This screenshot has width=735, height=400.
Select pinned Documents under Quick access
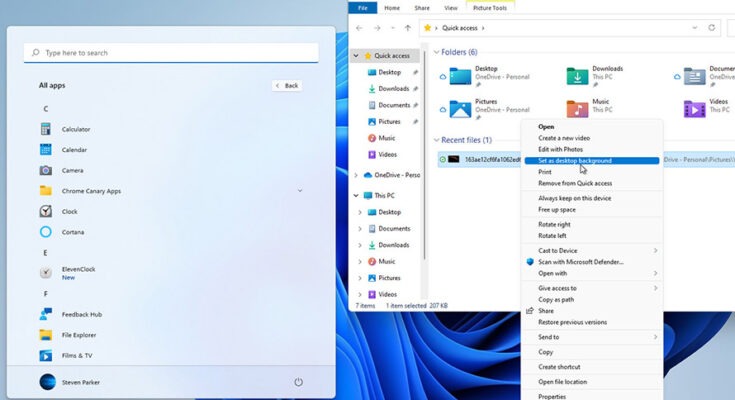pyautogui.click(x=394, y=105)
